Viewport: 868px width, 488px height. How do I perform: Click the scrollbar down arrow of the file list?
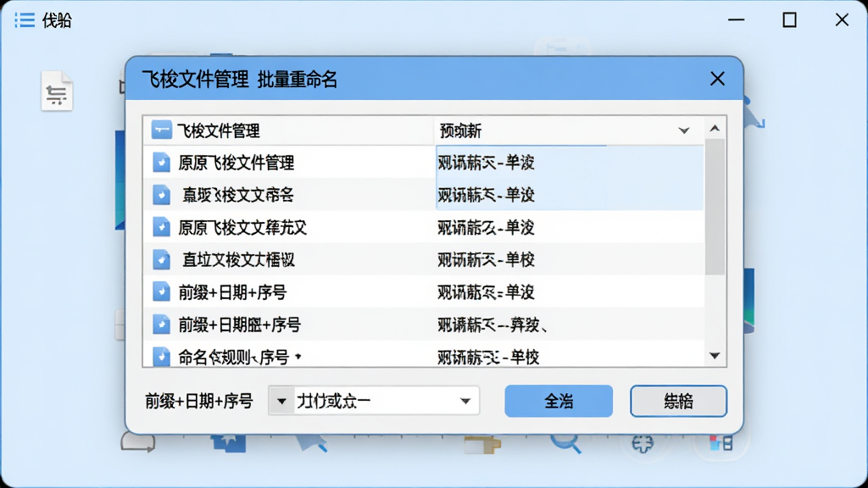[x=715, y=356]
